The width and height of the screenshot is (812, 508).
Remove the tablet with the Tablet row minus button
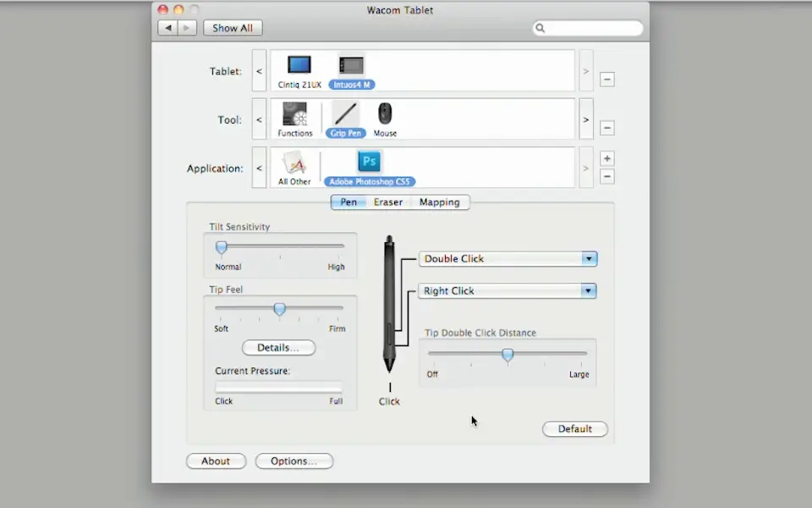pyautogui.click(x=607, y=80)
